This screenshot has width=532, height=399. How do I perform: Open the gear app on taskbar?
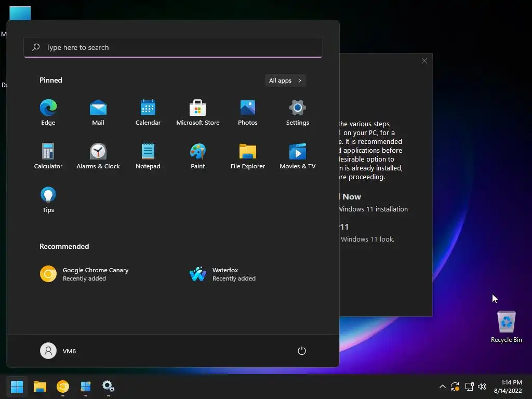tap(108, 386)
